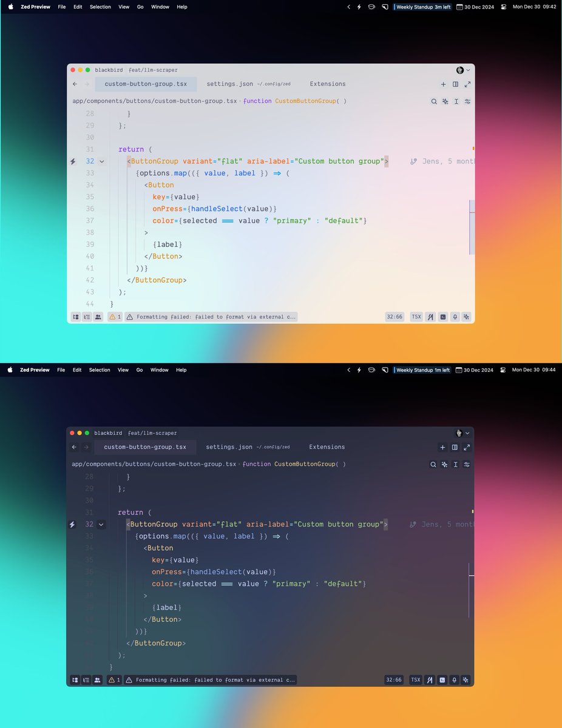Open the Weekly Standup 3m left menu bar item

[423, 7]
